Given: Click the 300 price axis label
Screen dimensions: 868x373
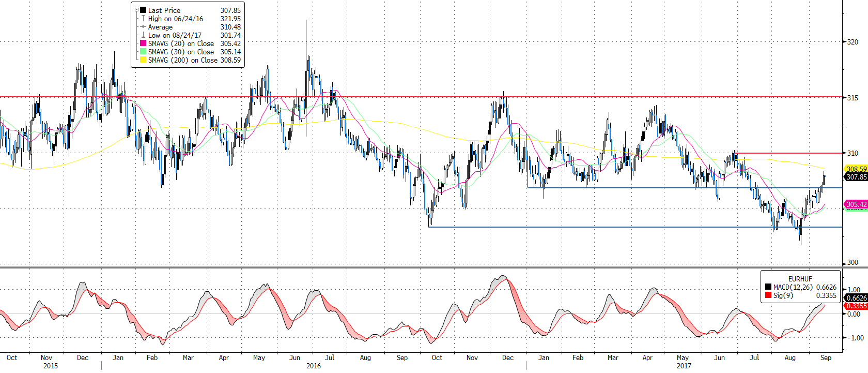Looking at the screenshot, I should [853, 262].
